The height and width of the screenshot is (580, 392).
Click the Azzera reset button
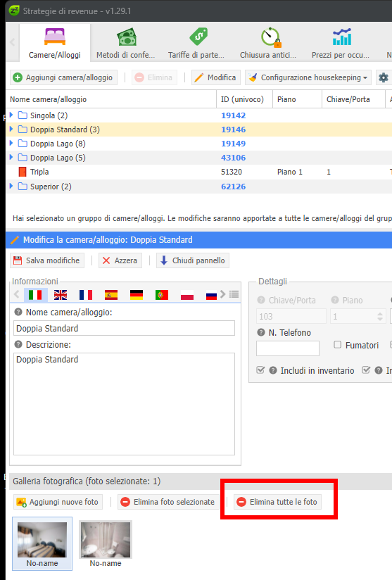tap(120, 260)
